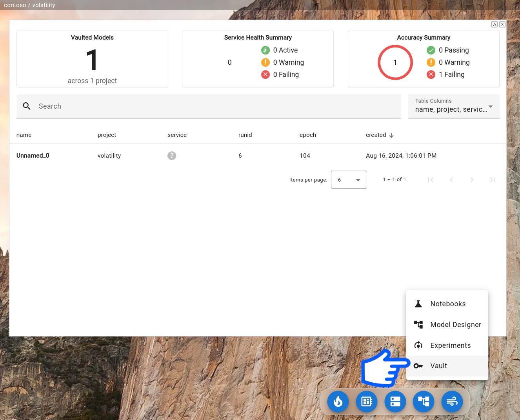Select Notebooks from the popup menu
The width and height of the screenshot is (520, 420).
(x=447, y=304)
